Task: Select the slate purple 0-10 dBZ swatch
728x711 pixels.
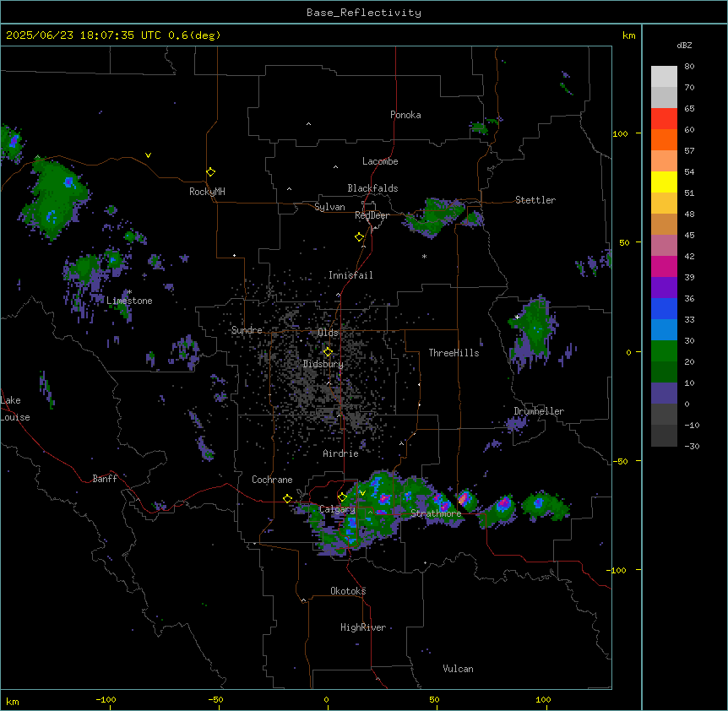Action: click(664, 393)
